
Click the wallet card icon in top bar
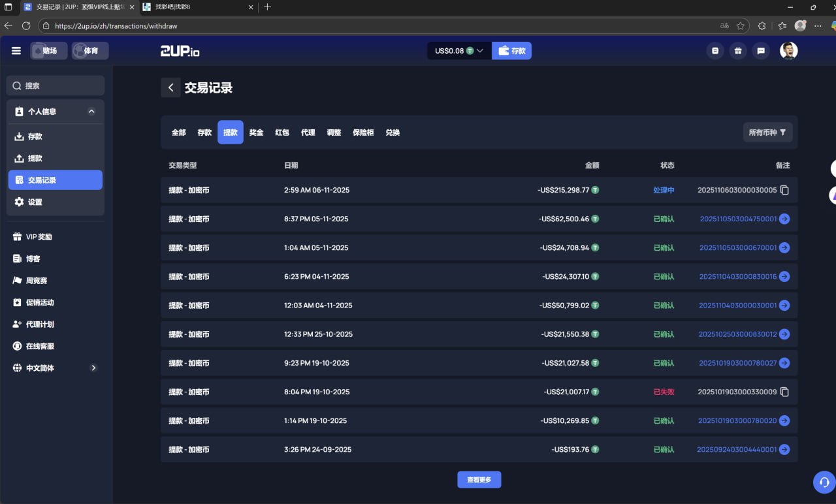click(x=715, y=50)
